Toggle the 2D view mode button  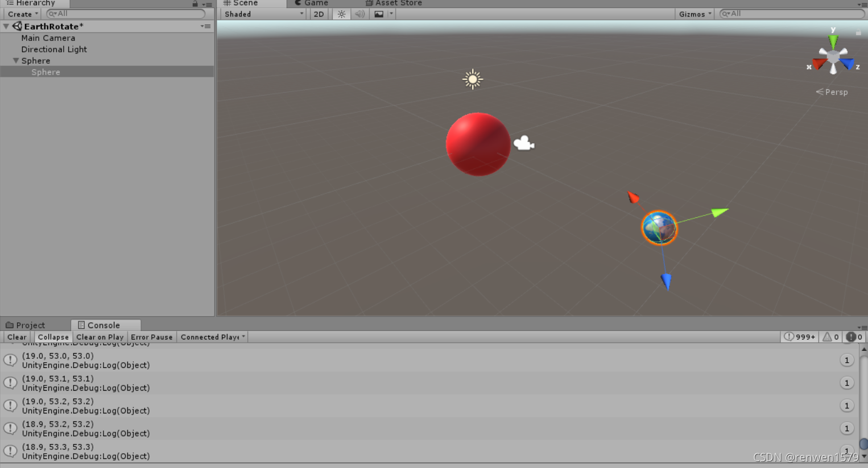319,14
